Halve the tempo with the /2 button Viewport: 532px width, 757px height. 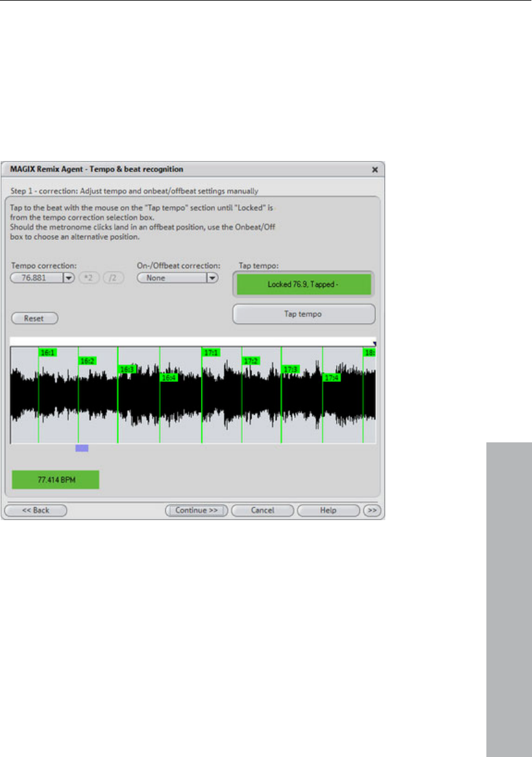pyautogui.click(x=113, y=278)
